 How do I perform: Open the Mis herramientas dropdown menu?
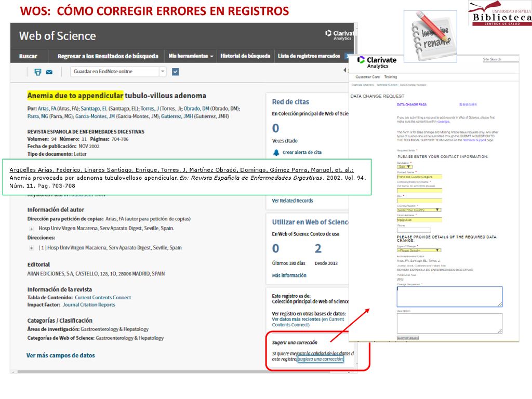pos(191,56)
